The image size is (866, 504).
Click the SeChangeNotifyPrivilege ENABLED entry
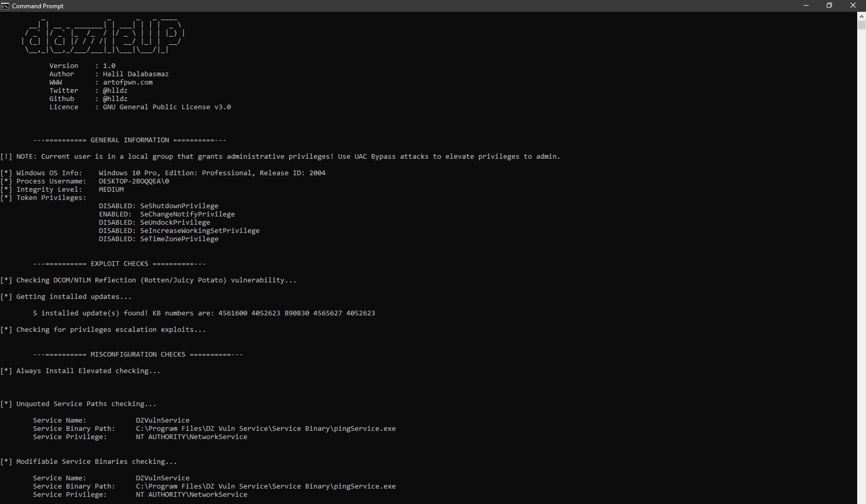tap(187, 214)
